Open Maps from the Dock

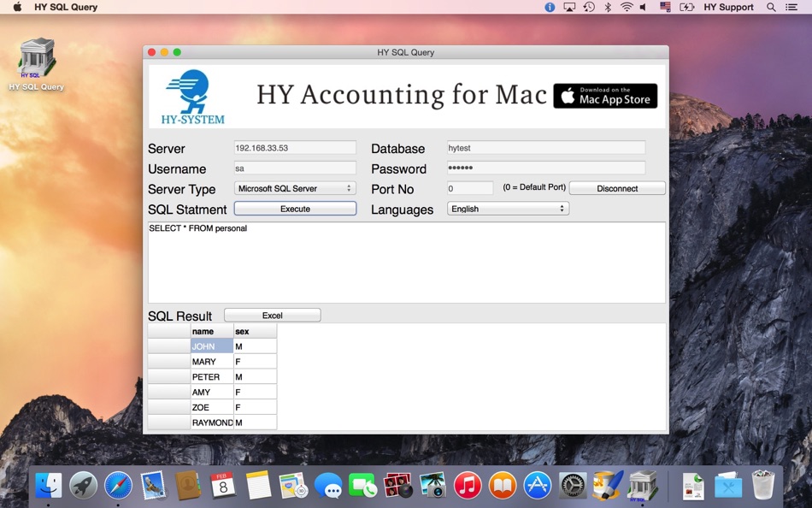click(x=293, y=486)
